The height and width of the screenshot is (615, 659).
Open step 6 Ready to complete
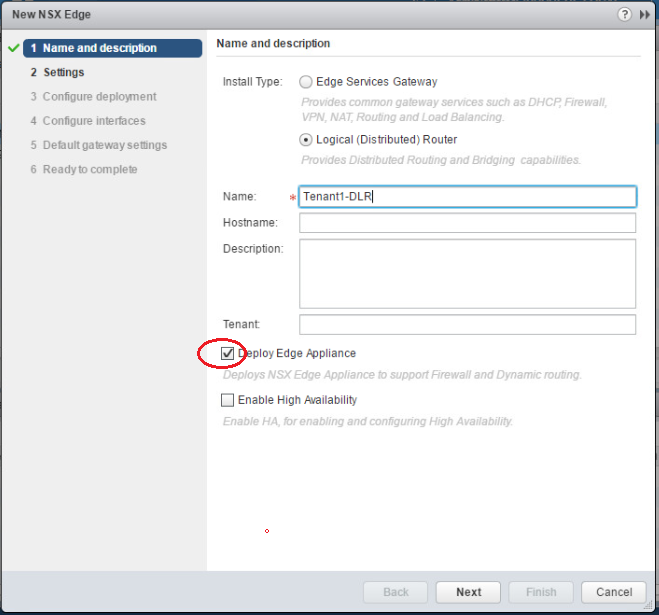point(84,169)
